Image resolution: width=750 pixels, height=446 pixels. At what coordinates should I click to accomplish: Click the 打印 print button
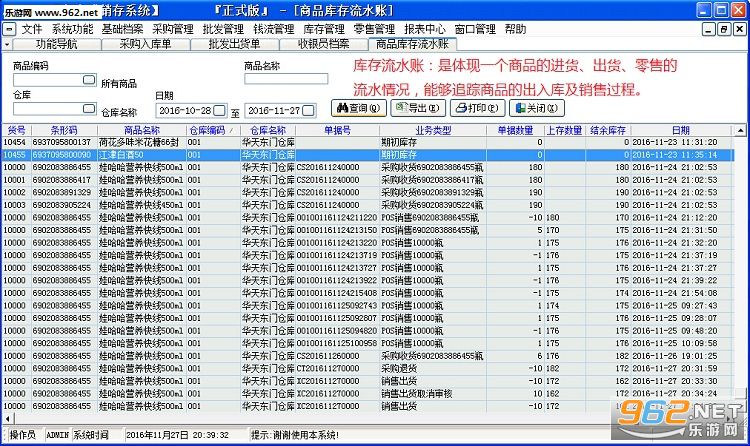pos(477,108)
